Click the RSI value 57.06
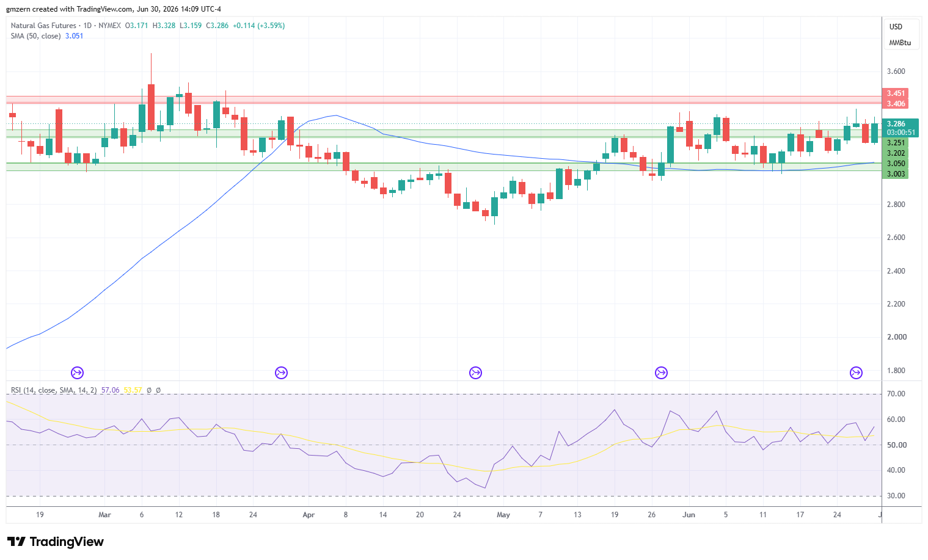Screen dimensions: 928x560 [110, 390]
